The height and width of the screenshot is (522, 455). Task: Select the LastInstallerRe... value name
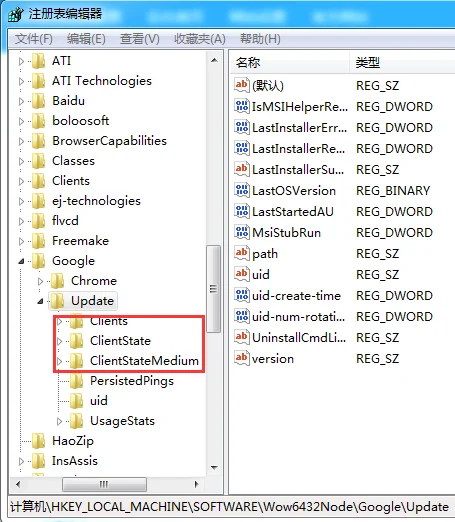(298, 148)
